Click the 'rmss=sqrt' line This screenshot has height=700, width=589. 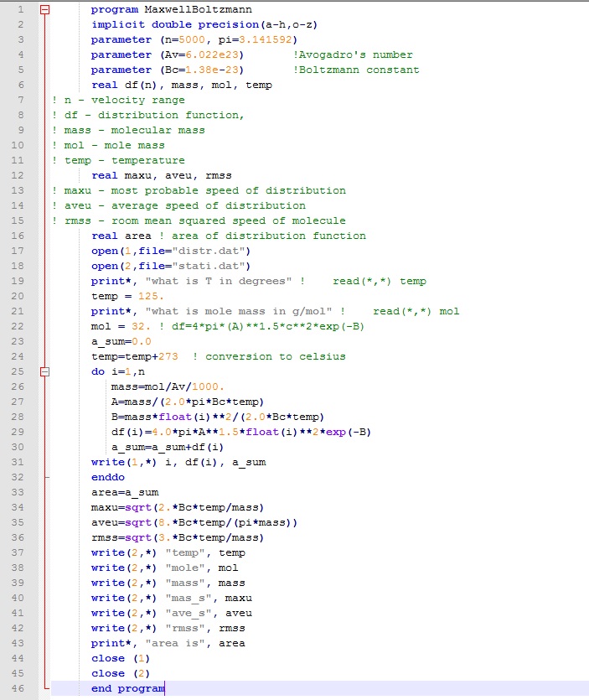pos(178,537)
